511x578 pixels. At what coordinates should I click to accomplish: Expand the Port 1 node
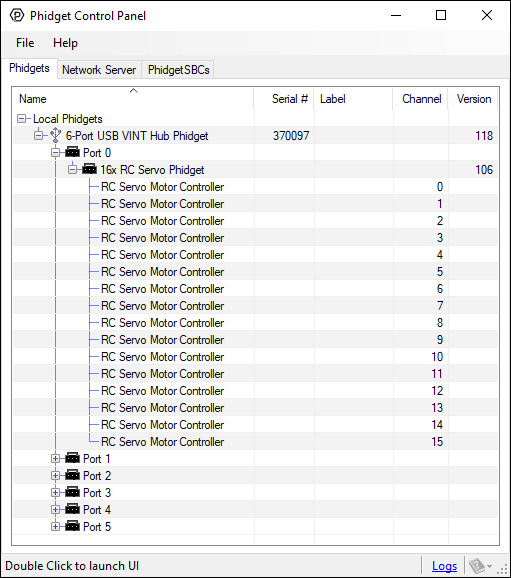55,459
